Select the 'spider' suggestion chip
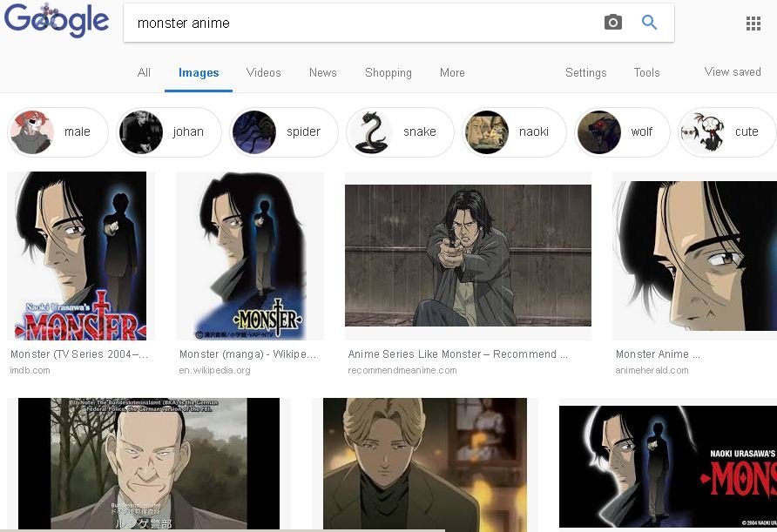This screenshot has height=532, width=777. click(x=283, y=132)
